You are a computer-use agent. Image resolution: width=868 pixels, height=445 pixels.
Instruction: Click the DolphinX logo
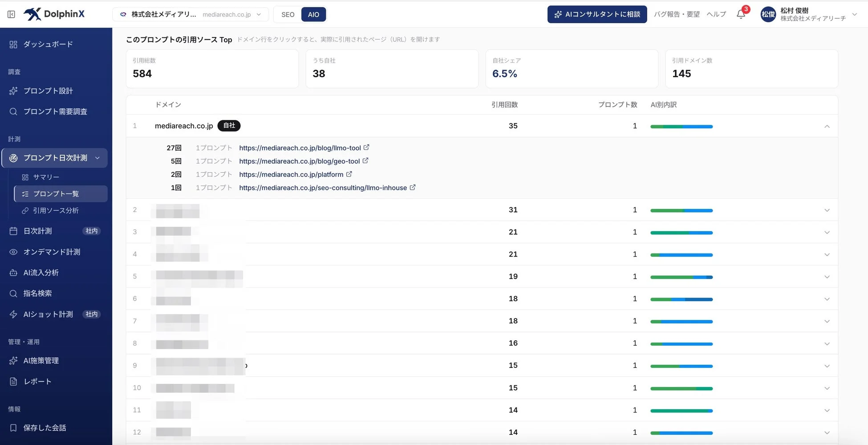click(x=54, y=14)
